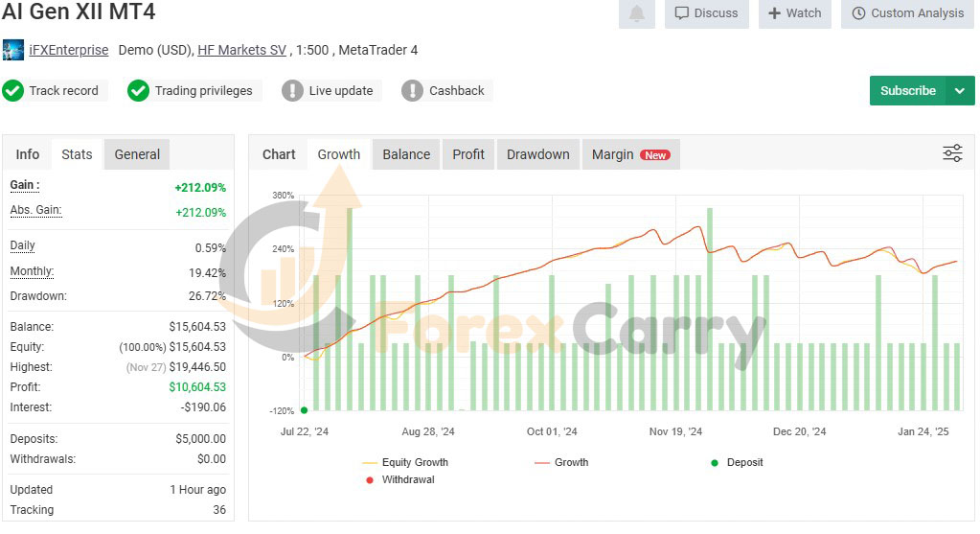Screen dimensions: 980x534
Task: Click the green deposit marker on chart
Action: [304, 410]
